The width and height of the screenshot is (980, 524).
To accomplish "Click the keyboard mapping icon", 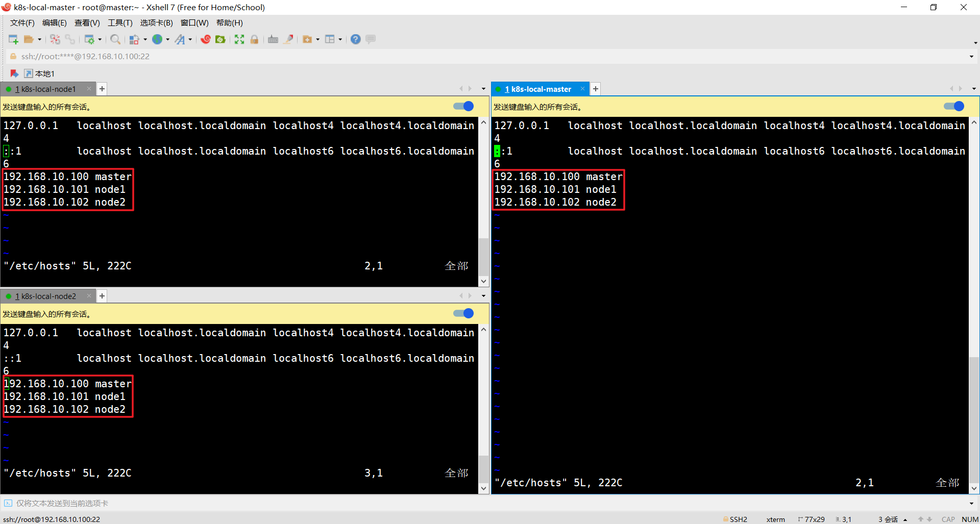I will (273, 39).
